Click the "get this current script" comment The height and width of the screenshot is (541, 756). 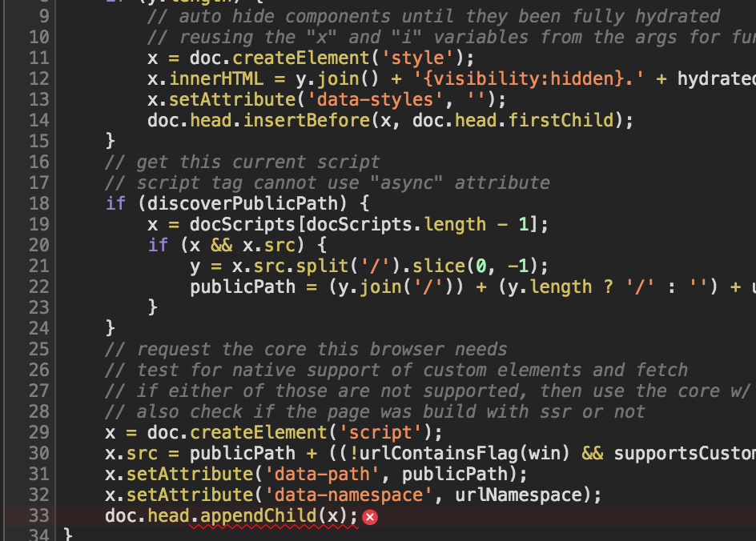coord(242,162)
